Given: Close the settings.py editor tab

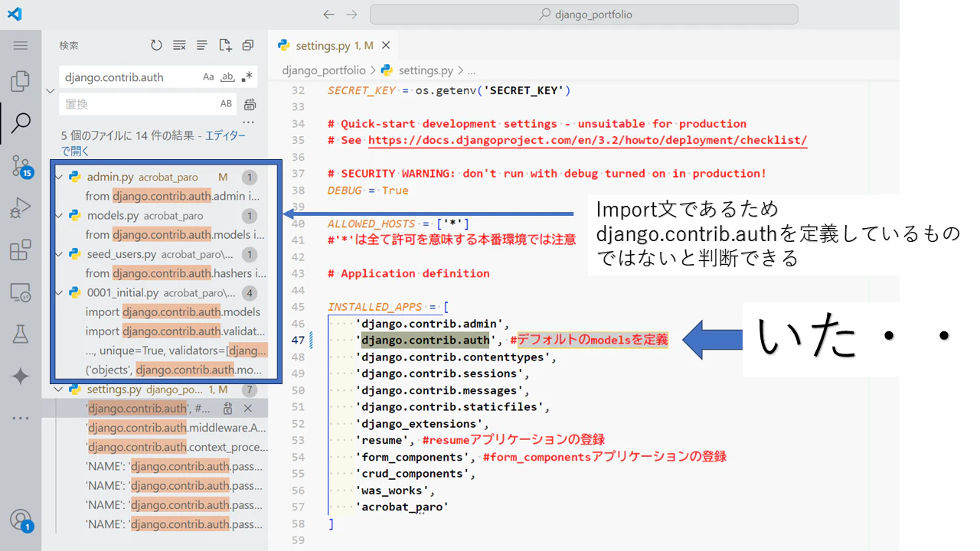Looking at the screenshot, I should point(386,46).
